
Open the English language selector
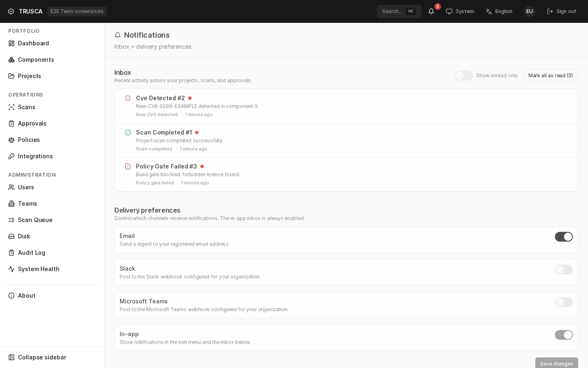499,11
